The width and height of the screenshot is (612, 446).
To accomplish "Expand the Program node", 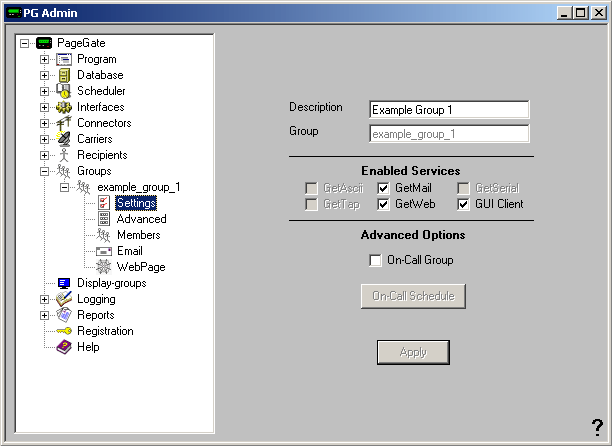I will point(44,59).
